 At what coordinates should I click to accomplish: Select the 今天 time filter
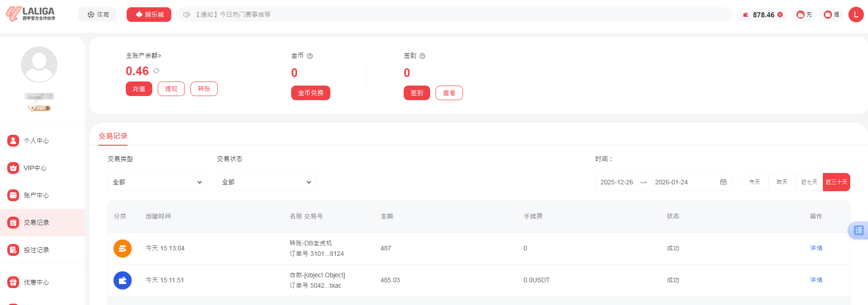tap(754, 182)
